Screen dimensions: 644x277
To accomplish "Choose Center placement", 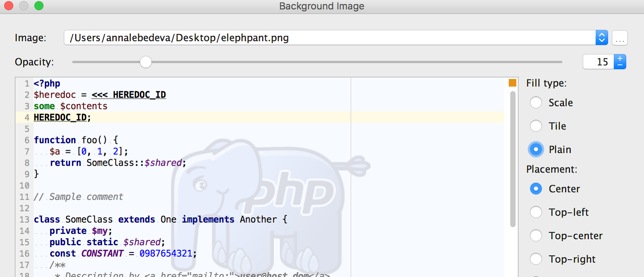I will 536,189.
